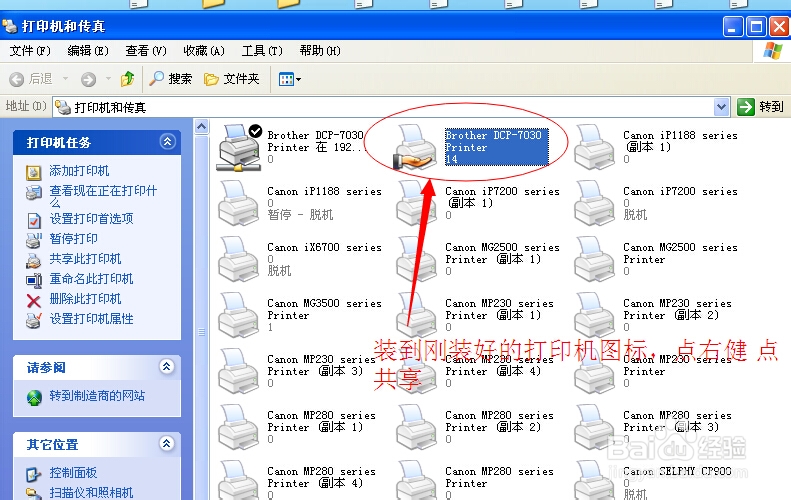Screen dimensions: 791x500
Task: Open the 查看(V) menu
Action: click(146, 51)
